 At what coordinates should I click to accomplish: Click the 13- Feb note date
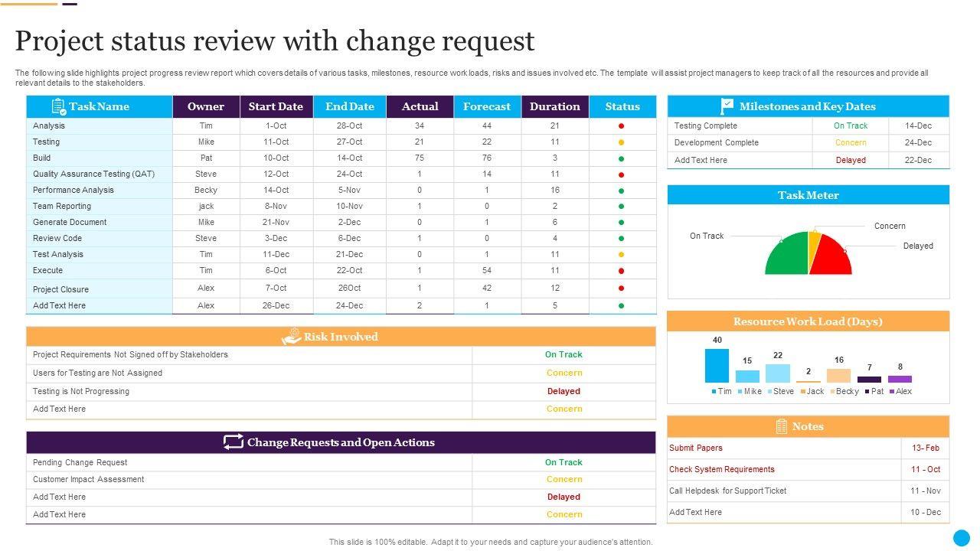926,448
